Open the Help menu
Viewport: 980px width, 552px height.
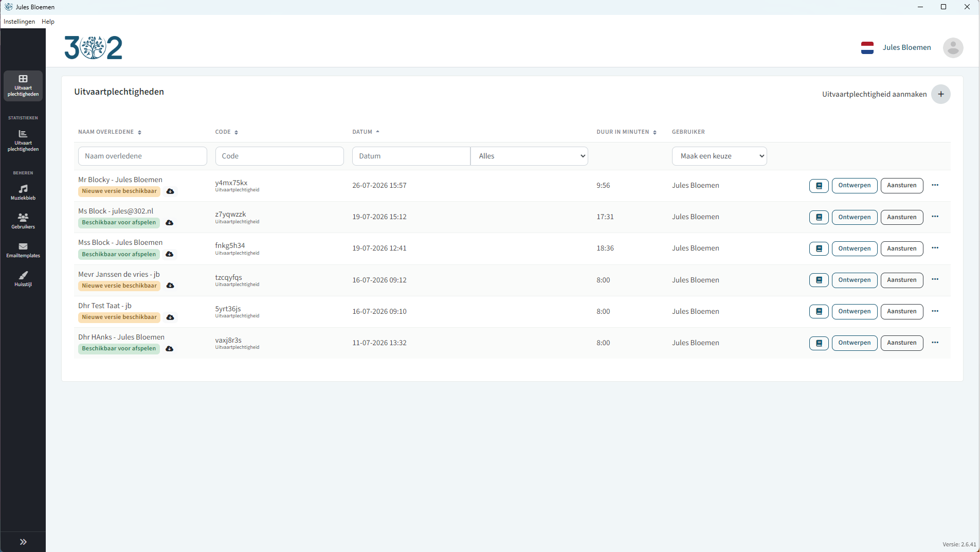[x=48, y=22]
